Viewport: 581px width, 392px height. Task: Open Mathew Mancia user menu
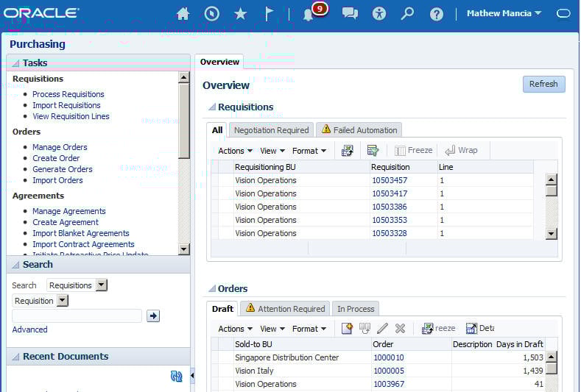click(504, 14)
